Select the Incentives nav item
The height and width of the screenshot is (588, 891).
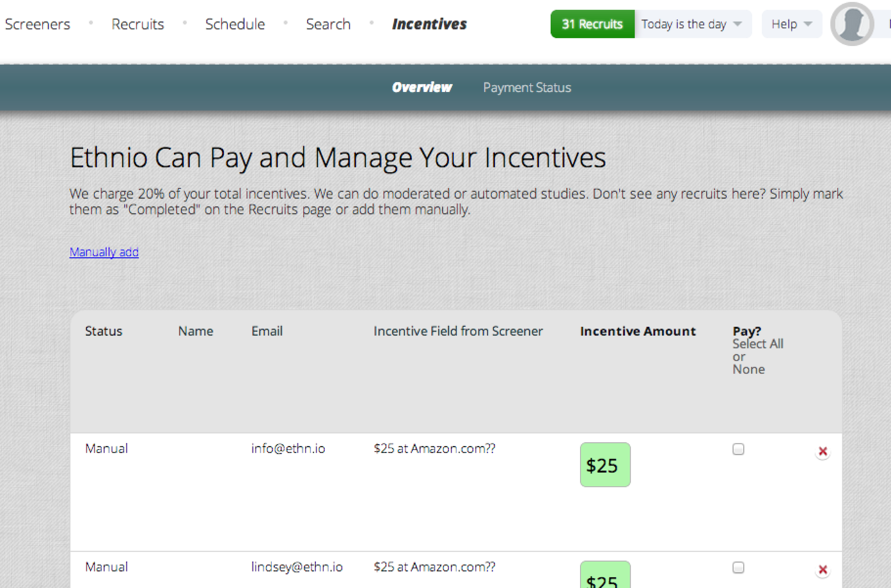tap(429, 24)
